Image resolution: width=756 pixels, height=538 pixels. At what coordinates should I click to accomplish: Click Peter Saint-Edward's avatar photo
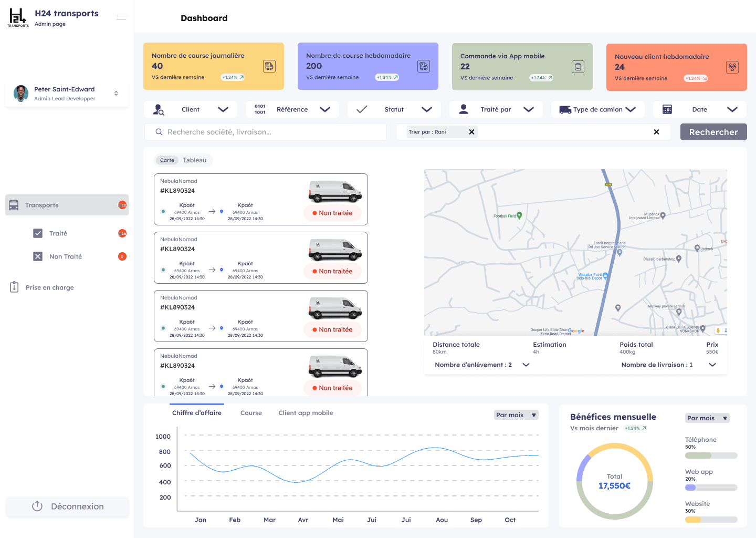[21, 94]
